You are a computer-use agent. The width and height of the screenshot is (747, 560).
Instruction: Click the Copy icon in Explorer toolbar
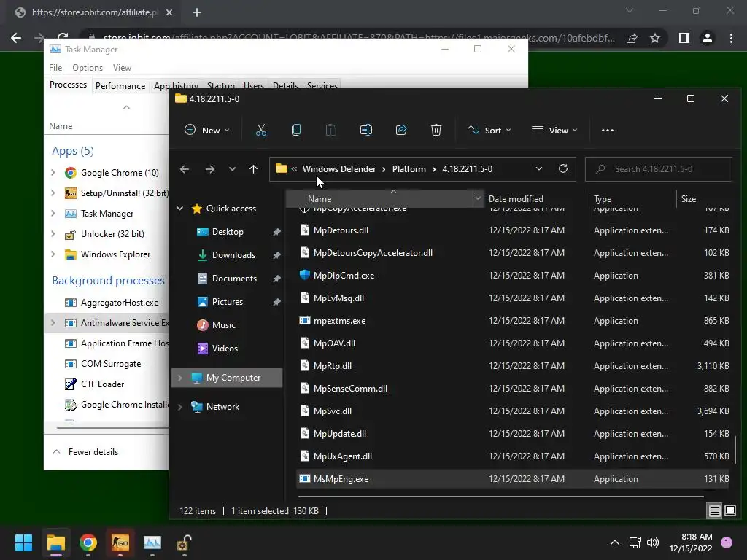pos(296,130)
